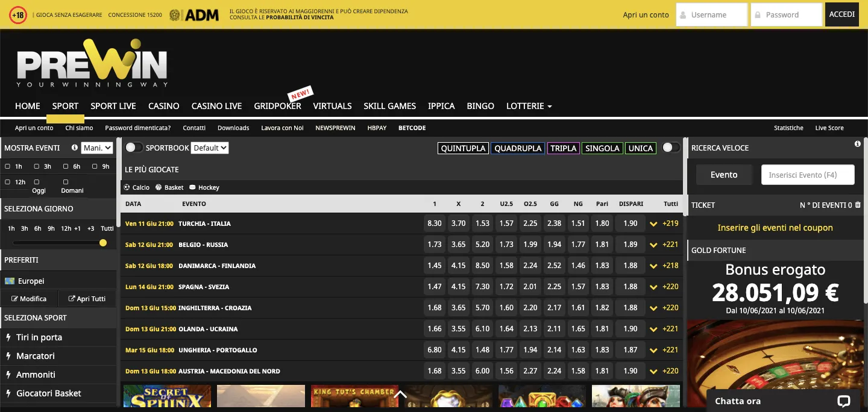Click info icon next to Mostra Eventi
This screenshot has height=412, width=868.
(75, 148)
